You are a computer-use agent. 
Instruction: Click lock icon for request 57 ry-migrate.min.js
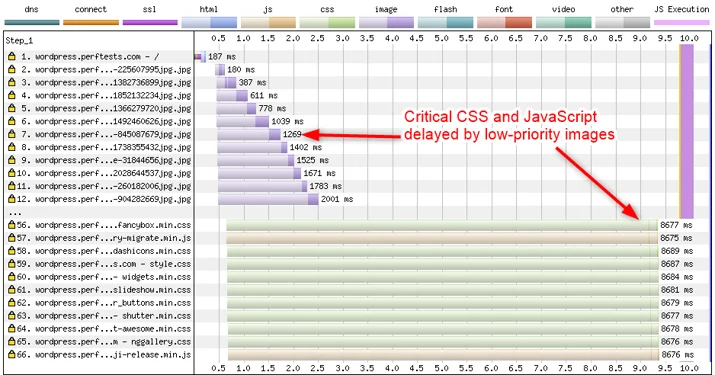(12, 238)
